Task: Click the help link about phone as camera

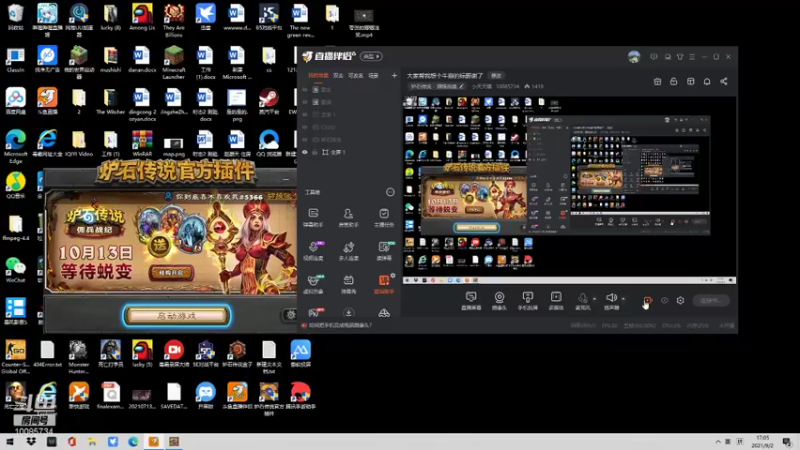Action: (x=340, y=325)
